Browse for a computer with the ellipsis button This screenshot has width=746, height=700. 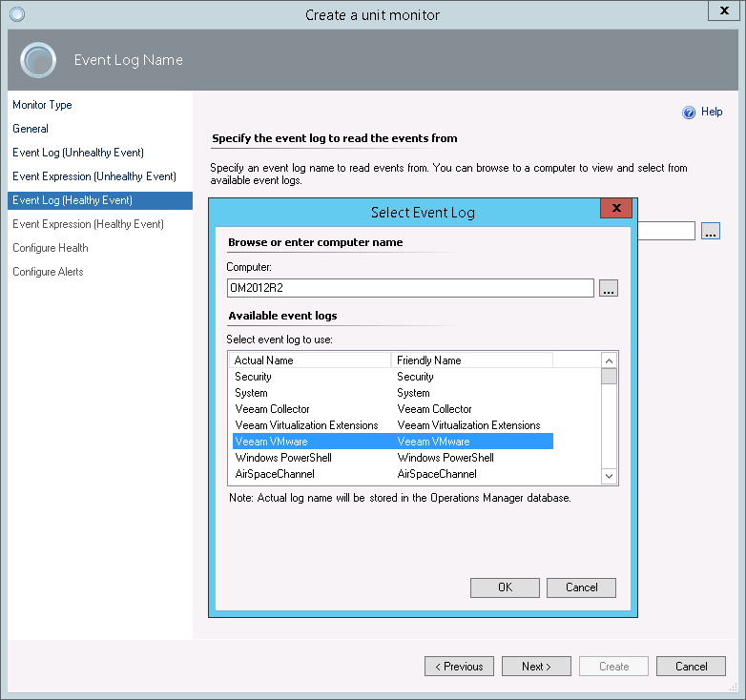610,288
